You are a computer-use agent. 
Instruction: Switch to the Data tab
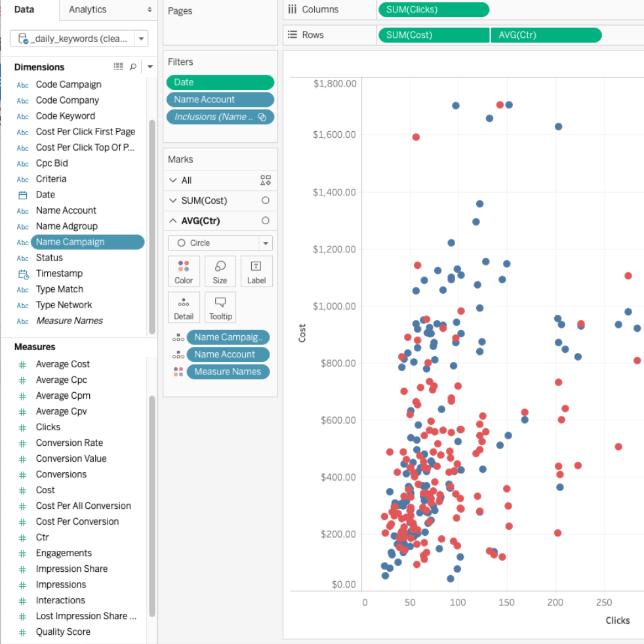pos(24,9)
